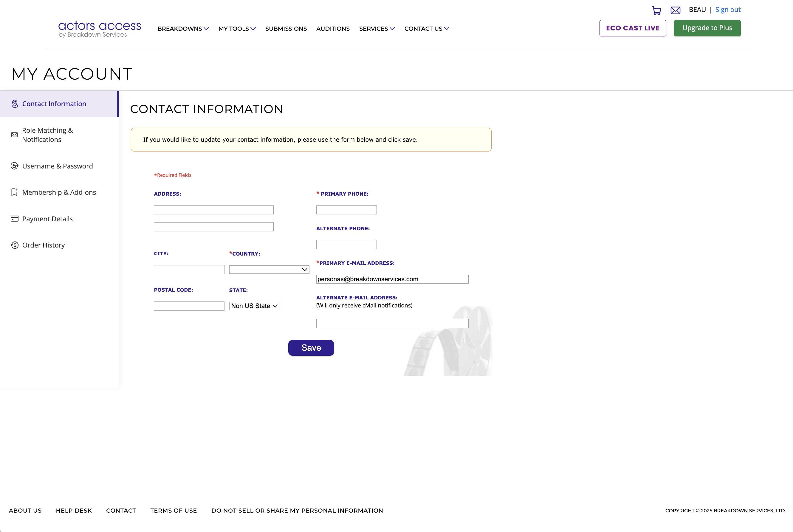Click the Contact Information sidebar icon
The image size is (793, 532).
tap(15, 104)
